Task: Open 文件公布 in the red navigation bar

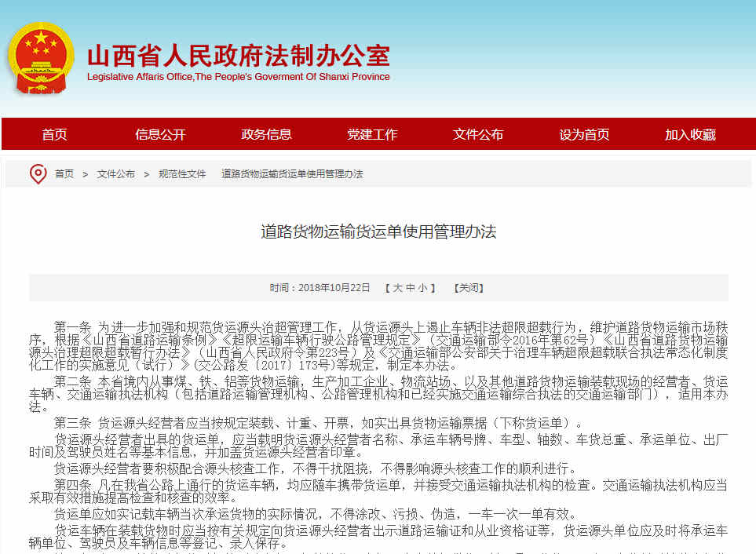Action: tap(478, 134)
